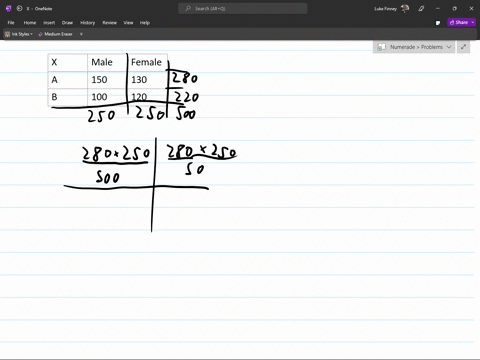
Task: Click the OneNote app logo icon
Action: pyautogui.click(x=9, y=8)
